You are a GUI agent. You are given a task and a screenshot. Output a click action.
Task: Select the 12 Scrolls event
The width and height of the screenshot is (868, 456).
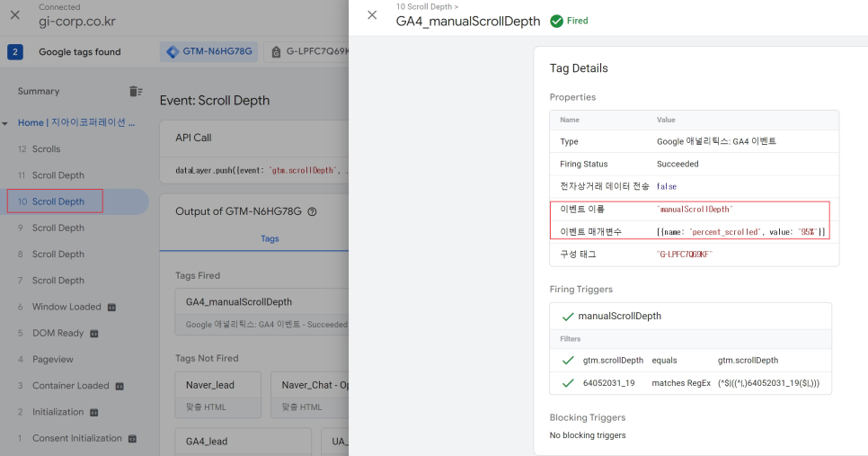pos(46,149)
